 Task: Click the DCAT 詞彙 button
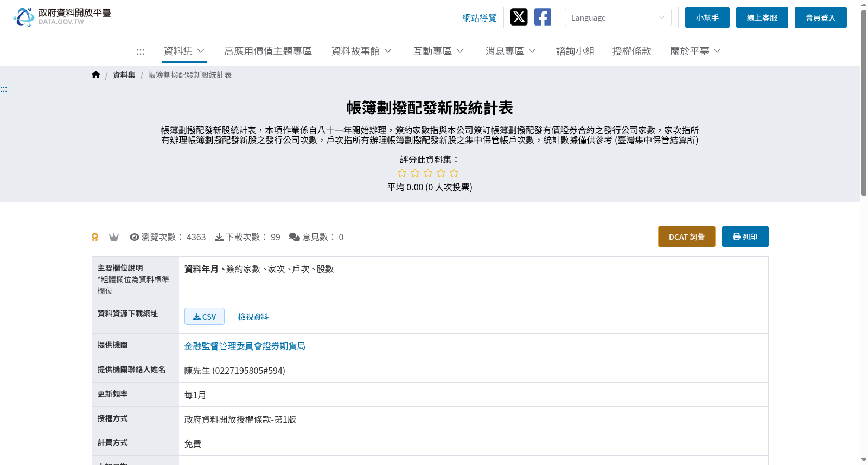pyautogui.click(x=687, y=237)
